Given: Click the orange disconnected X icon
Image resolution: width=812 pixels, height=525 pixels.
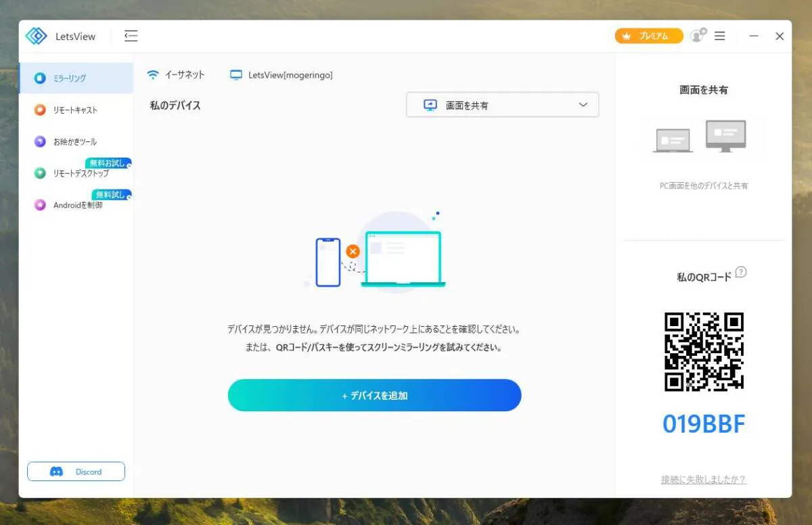Looking at the screenshot, I should pos(353,251).
